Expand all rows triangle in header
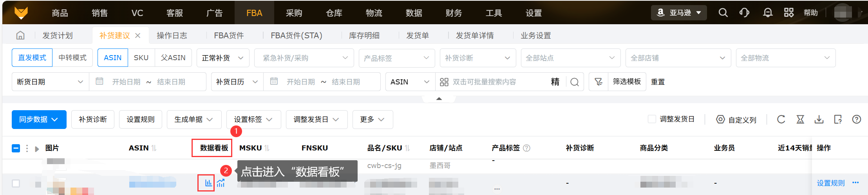Screen dimensions: 868x195 tap(37, 149)
